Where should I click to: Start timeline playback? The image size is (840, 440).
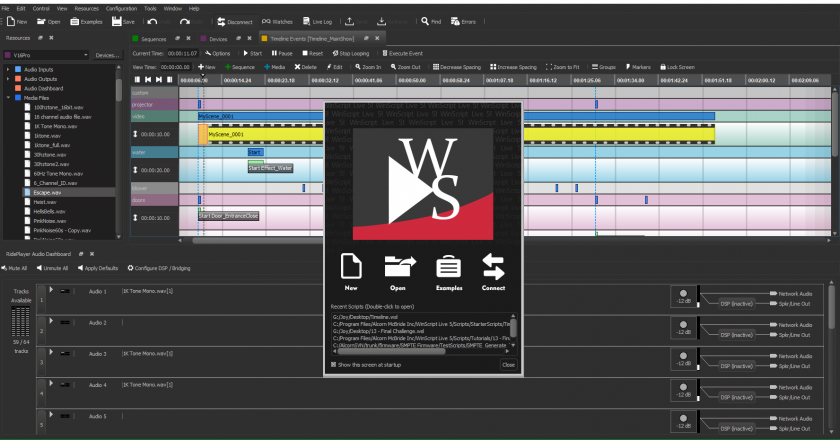click(253, 53)
